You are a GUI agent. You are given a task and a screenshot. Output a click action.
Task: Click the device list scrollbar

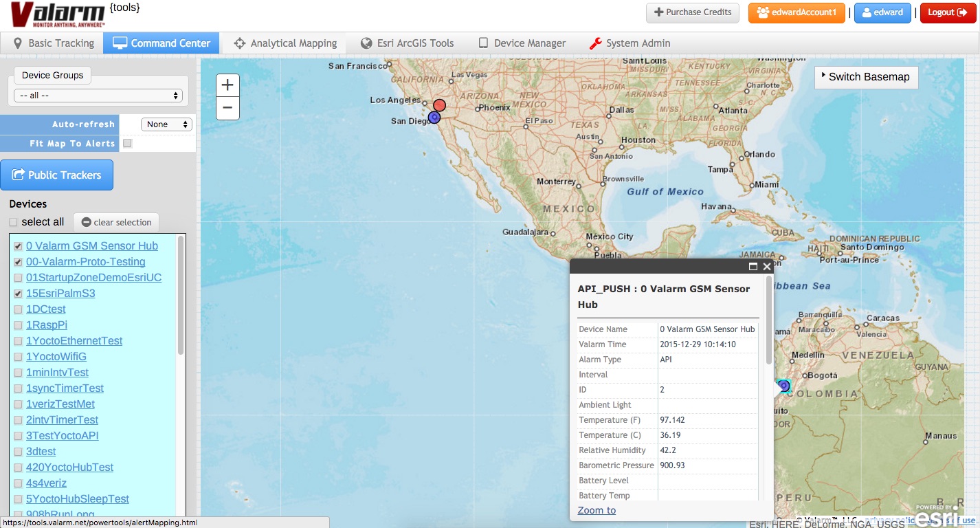181,296
